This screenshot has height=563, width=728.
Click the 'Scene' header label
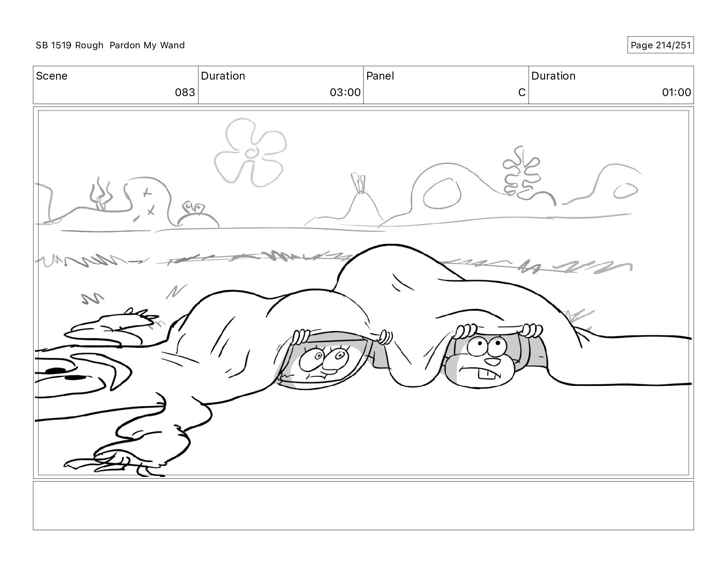coord(51,76)
